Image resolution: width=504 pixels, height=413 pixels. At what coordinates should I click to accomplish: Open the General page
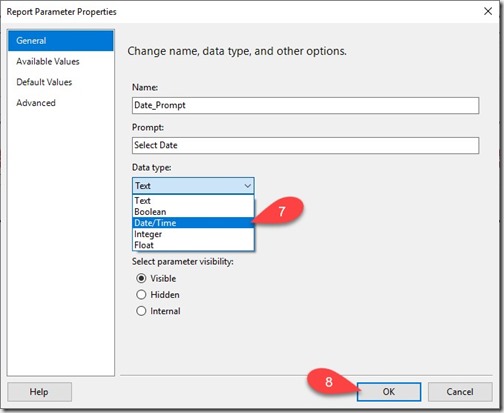61,41
